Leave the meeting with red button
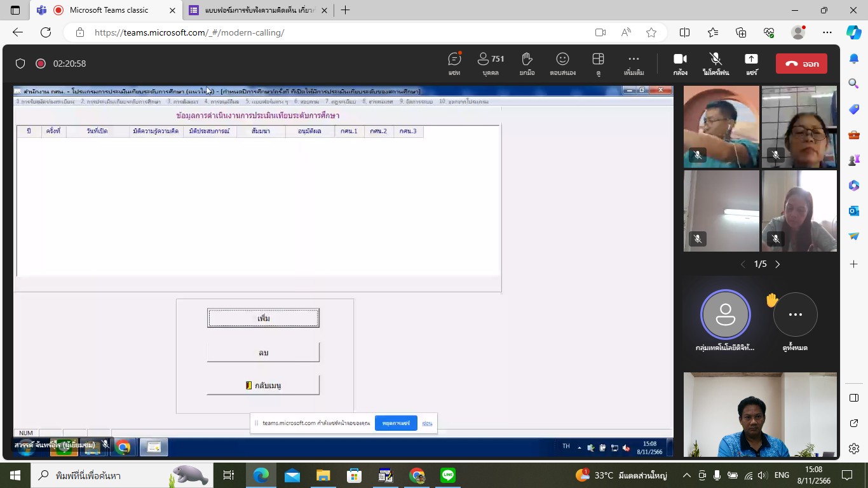868x488 pixels. coord(801,64)
